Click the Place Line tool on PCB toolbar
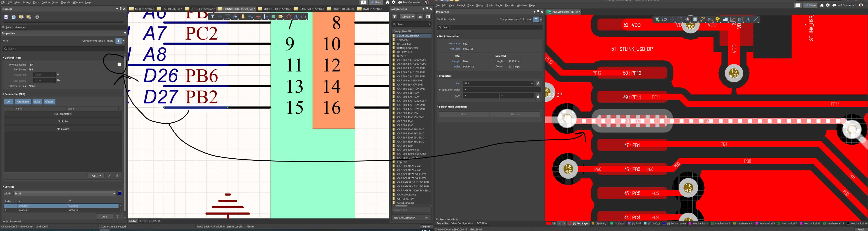This screenshot has width=868, height=231. point(756,19)
